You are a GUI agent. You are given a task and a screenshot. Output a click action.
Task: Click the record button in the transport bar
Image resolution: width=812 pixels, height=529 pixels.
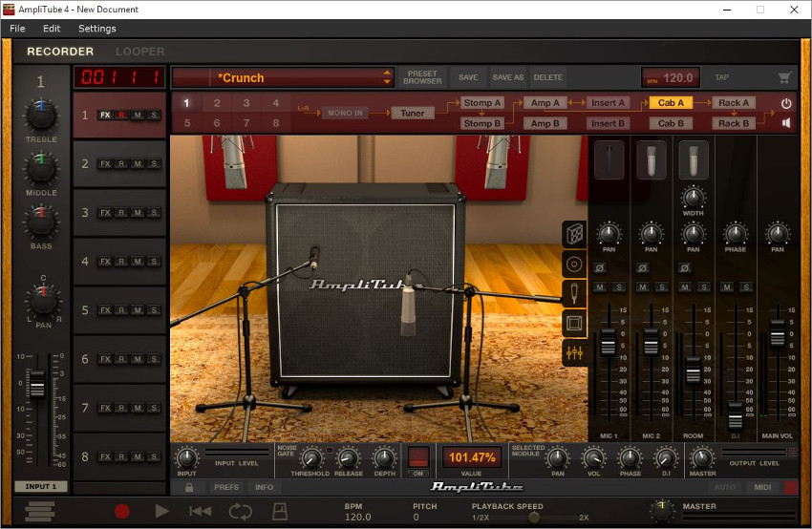121,512
